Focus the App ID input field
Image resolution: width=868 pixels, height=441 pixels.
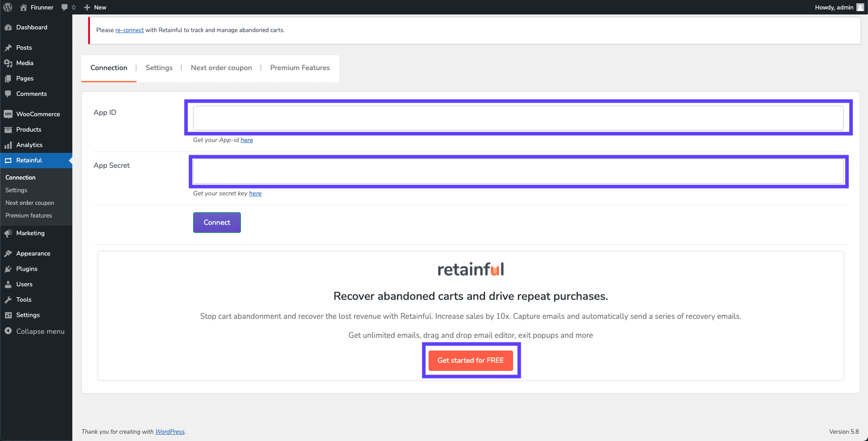coord(518,118)
